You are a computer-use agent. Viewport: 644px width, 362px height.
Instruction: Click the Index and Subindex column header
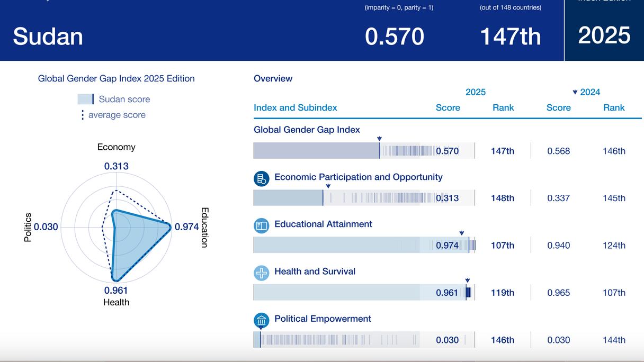295,107
